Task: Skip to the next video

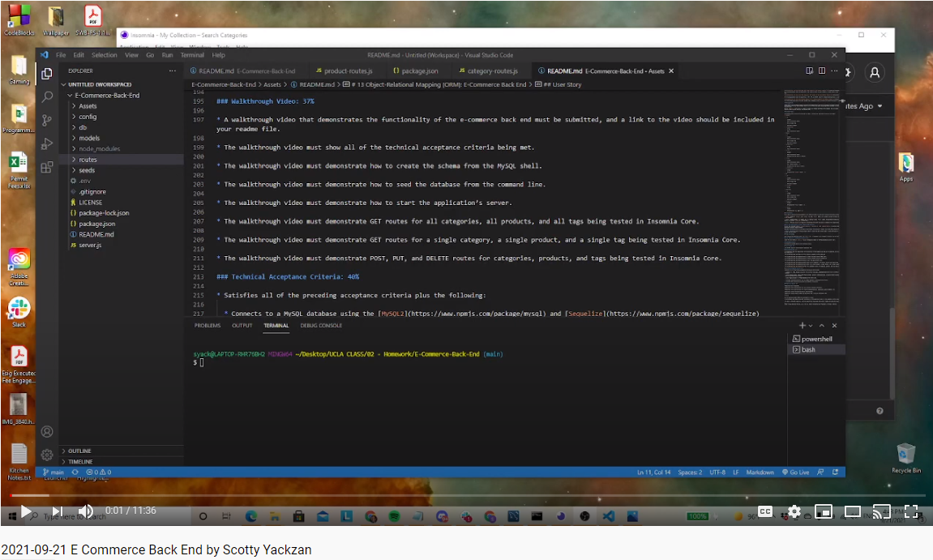Action: (58, 511)
